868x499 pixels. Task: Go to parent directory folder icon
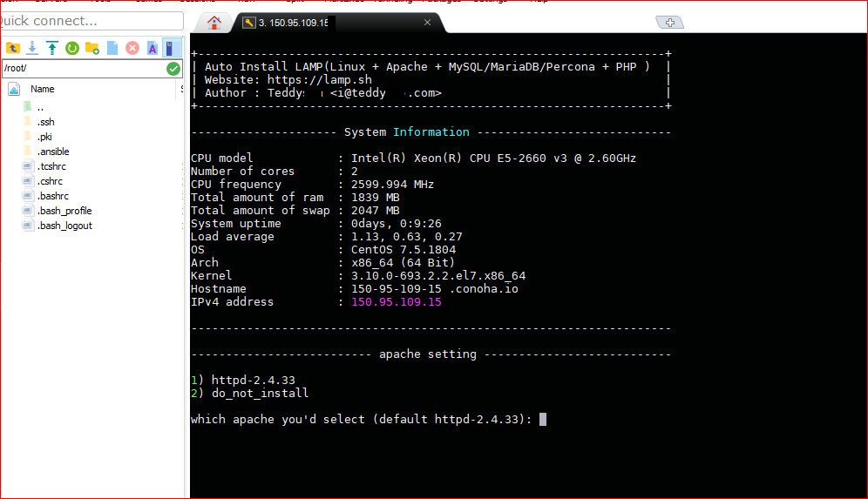(x=13, y=48)
